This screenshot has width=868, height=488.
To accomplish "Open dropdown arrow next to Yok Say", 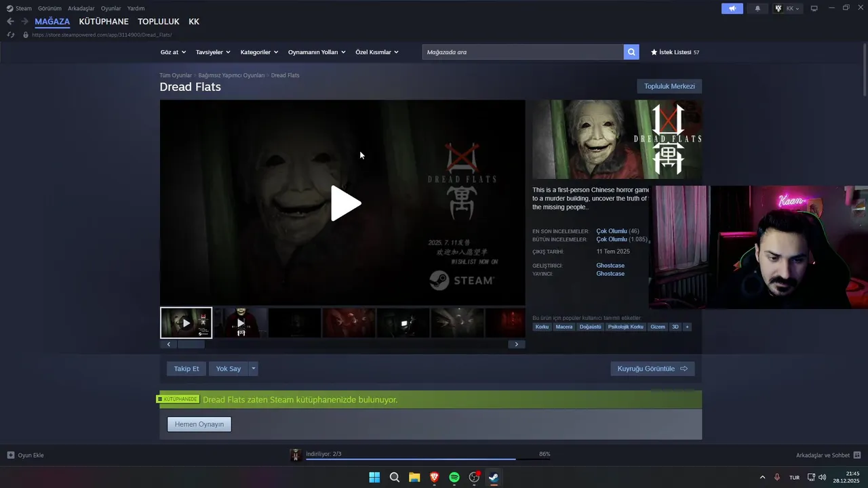I will pyautogui.click(x=253, y=369).
